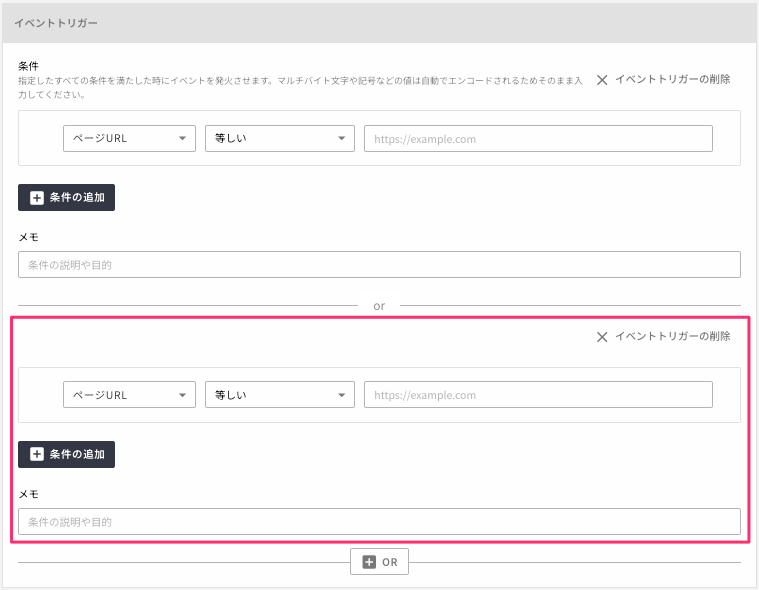Click the plus icon in second 条件の追加

(37, 454)
